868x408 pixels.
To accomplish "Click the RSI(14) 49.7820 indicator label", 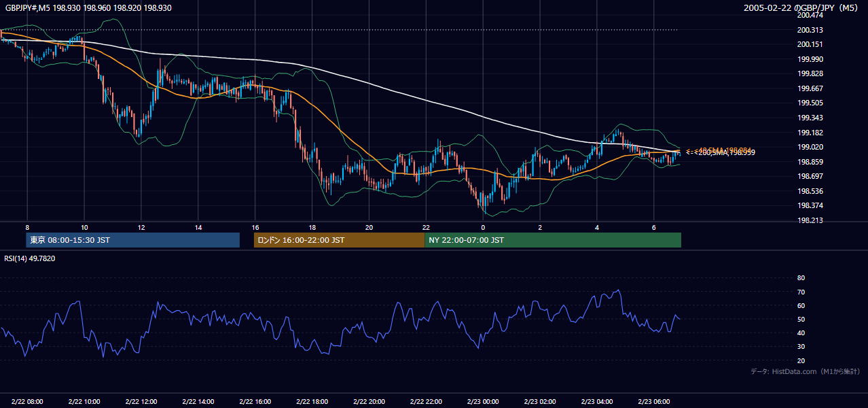I will tap(30, 258).
